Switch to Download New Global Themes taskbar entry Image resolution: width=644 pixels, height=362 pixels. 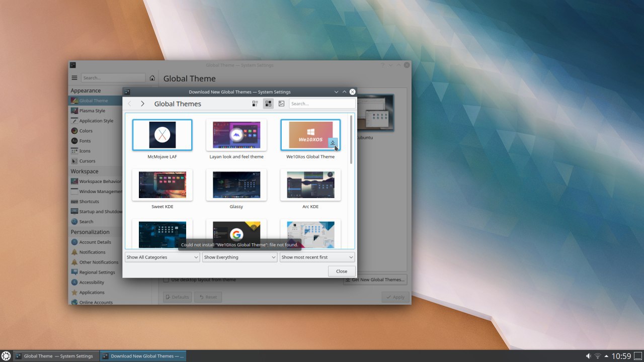click(x=143, y=356)
